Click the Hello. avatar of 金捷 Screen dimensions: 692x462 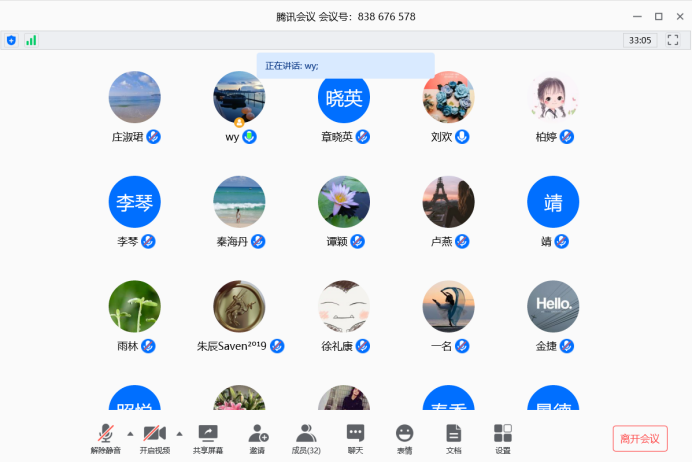(553, 305)
